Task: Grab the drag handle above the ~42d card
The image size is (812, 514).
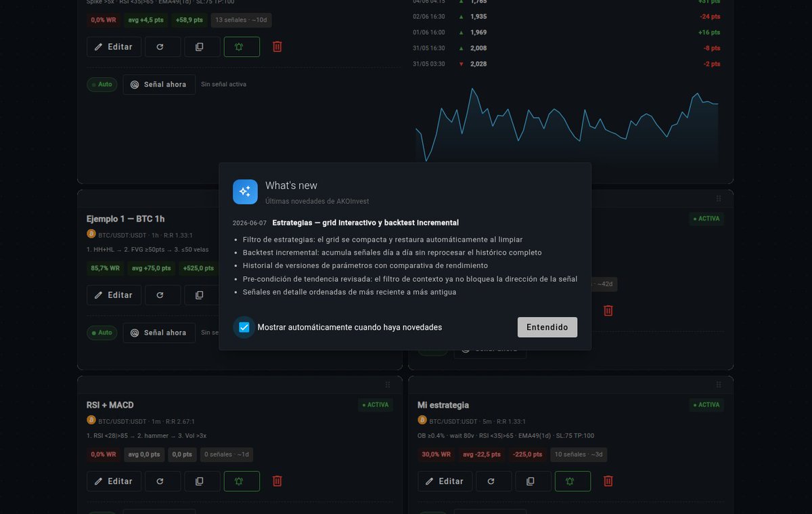Action: (x=719, y=198)
